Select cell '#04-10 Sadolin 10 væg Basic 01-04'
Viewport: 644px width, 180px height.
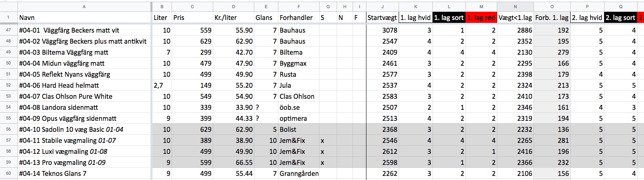[84, 129]
